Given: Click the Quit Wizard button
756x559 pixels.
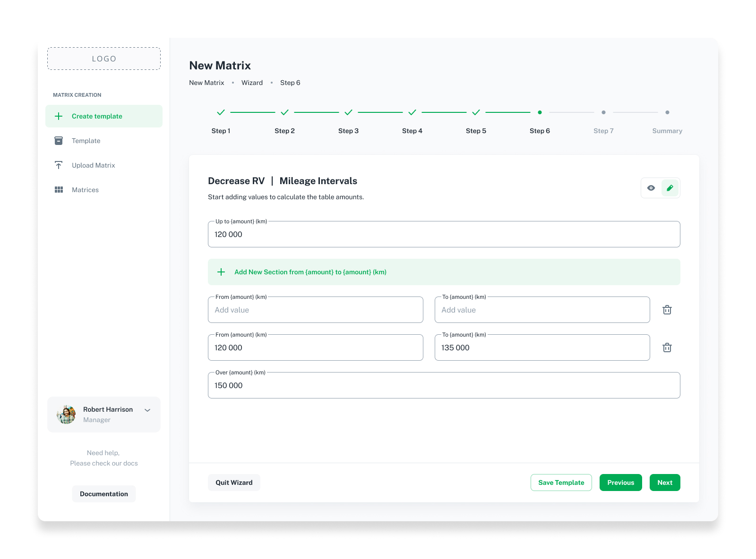Looking at the screenshot, I should (x=234, y=483).
